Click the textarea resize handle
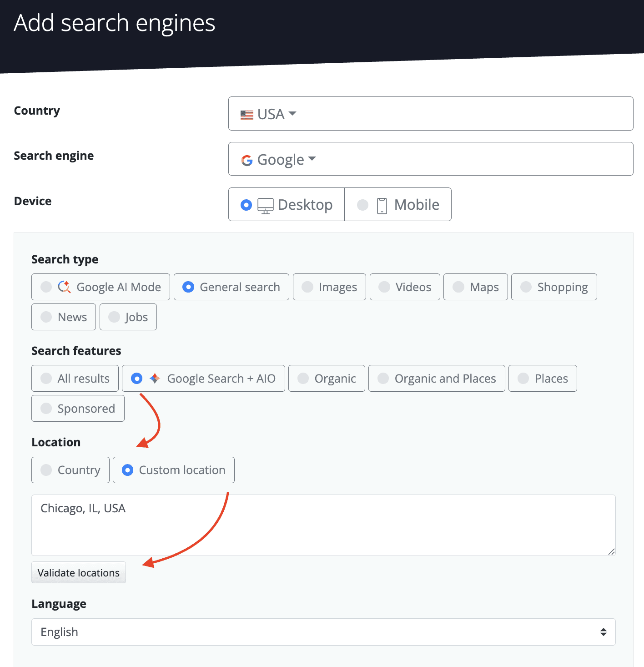 pyautogui.click(x=611, y=552)
